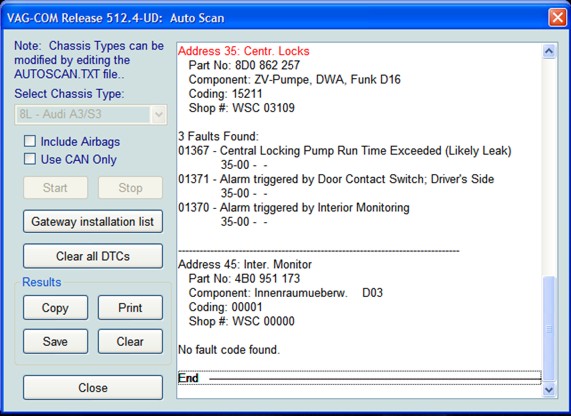Image resolution: width=571 pixels, height=416 pixels.
Task: Save the scan results
Action: 55,341
